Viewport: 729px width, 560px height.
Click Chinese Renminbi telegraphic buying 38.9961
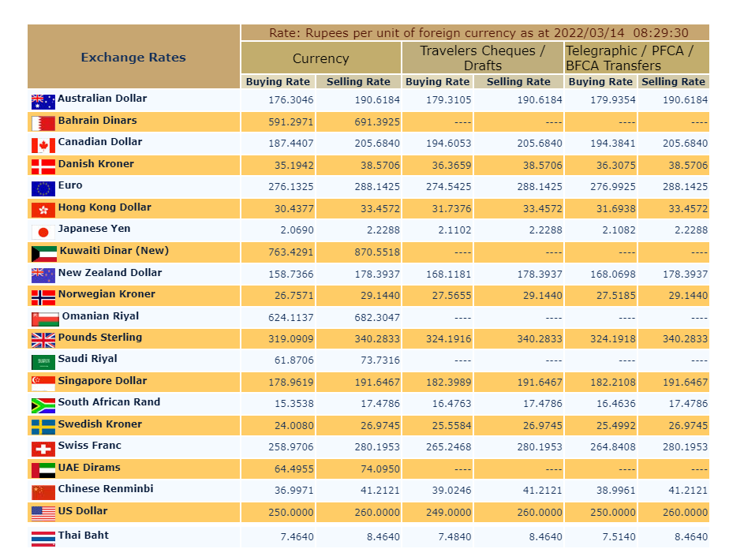tap(615, 491)
